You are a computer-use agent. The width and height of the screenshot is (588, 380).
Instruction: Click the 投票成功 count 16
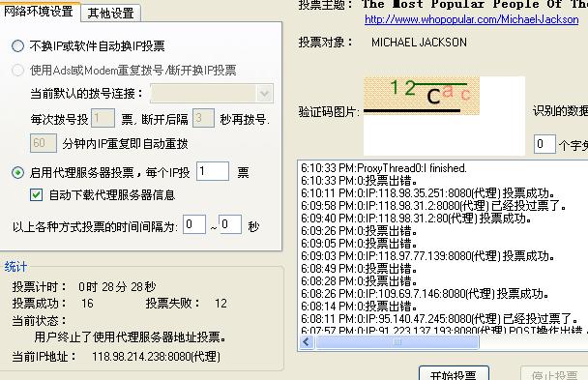tap(87, 304)
